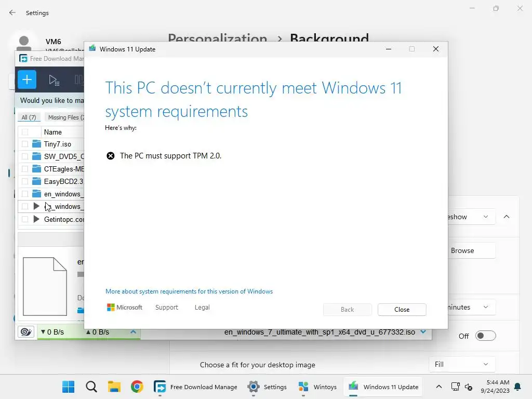Click the upload speed 0 B/s indicator
Image resolution: width=532 pixels, height=399 pixels.
pyautogui.click(x=97, y=332)
